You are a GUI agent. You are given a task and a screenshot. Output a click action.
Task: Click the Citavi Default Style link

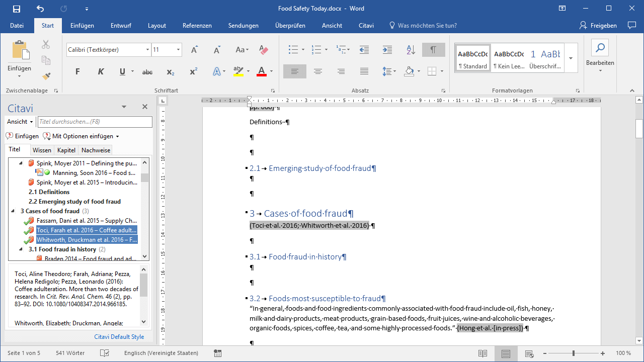tap(119, 337)
